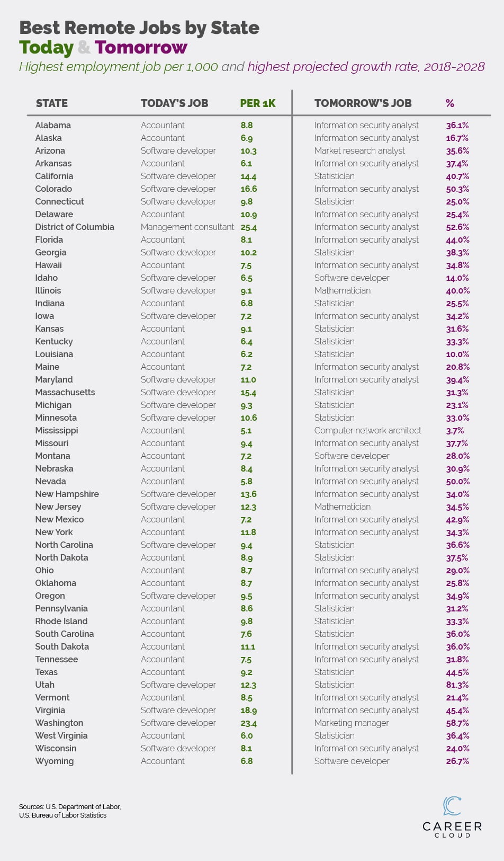This screenshot has width=504, height=861.
Task: Click Utah's 81.3% growth rate
Action: [457, 685]
